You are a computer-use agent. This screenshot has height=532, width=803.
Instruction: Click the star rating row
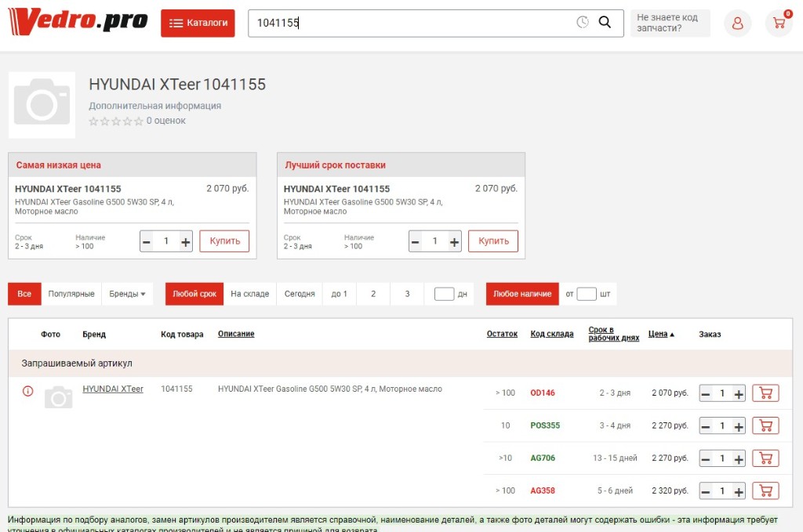pyautogui.click(x=116, y=121)
